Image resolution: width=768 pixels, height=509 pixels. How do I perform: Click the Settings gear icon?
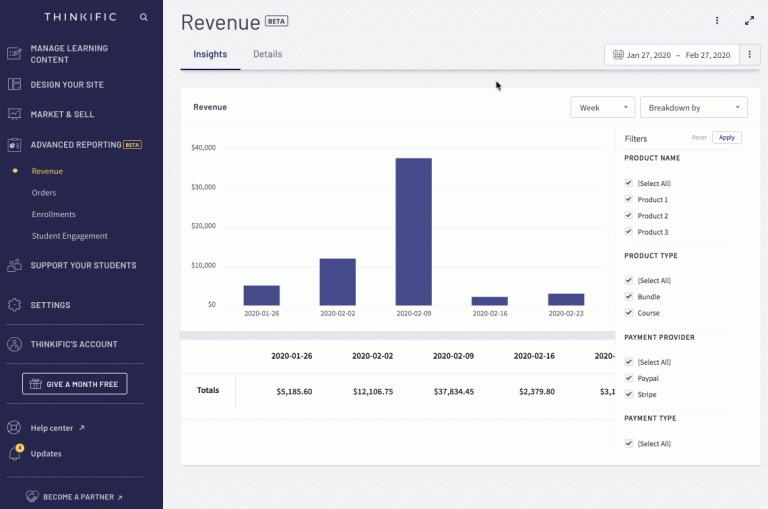click(x=14, y=305)
